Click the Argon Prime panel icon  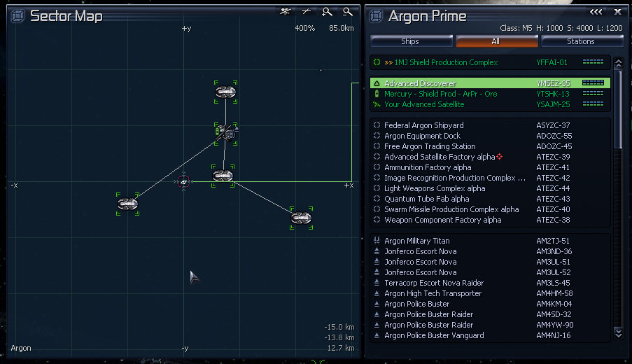click(376, 15)
